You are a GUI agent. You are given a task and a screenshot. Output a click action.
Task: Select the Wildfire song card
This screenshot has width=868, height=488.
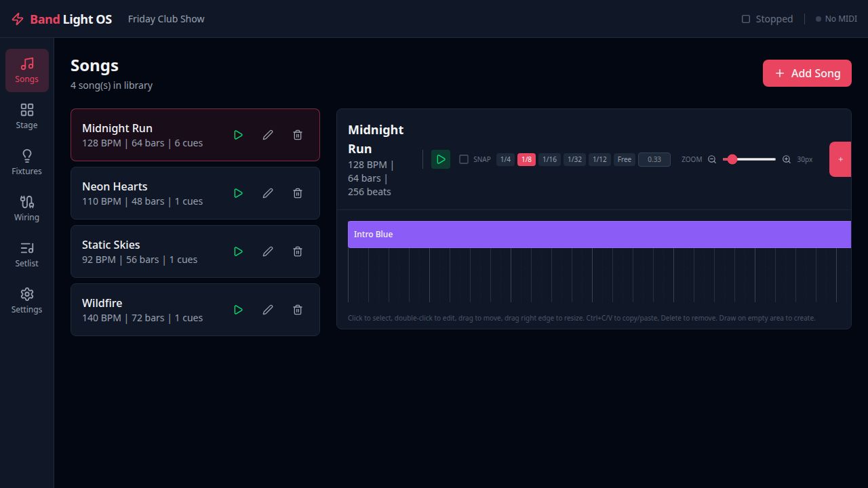[x=195, y=310]
